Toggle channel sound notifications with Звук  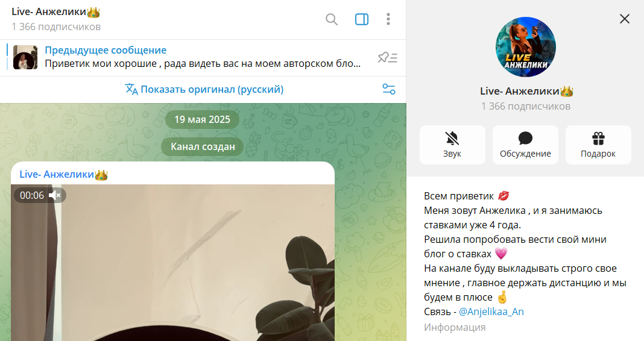pos(452,145)
